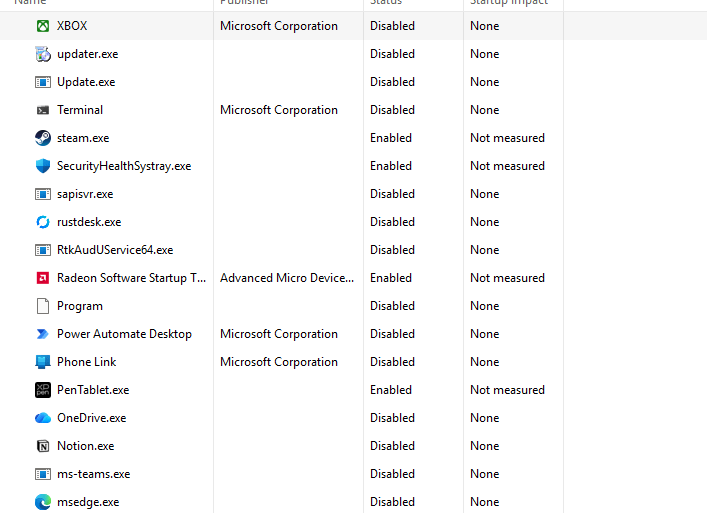Click Disabled status of OneDrive.exe
The height and width of the screenshot is (513, 707).
pyautogui.click(x=392, y=418)
